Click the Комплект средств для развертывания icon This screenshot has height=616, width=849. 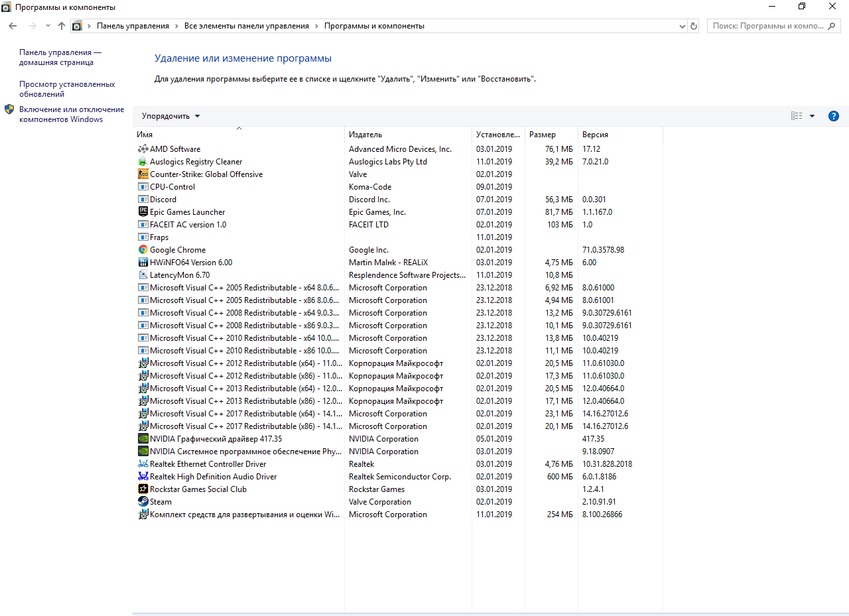pos(143,515)
